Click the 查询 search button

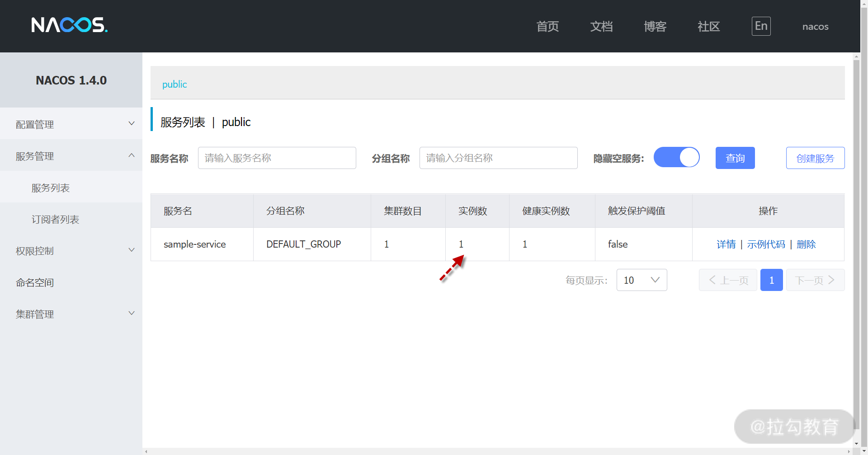coord(735,158)
